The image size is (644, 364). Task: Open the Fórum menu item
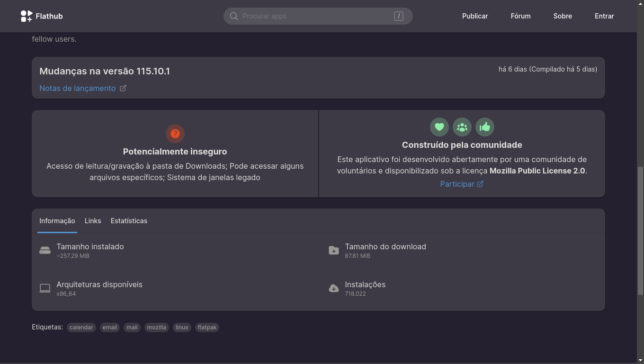point(520,16)
